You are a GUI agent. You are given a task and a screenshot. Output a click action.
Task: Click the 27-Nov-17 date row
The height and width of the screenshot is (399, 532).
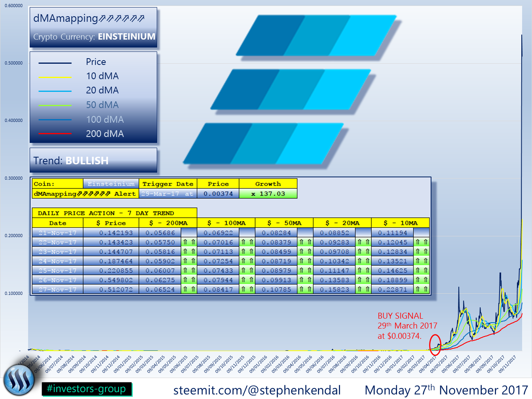[57, 290]
